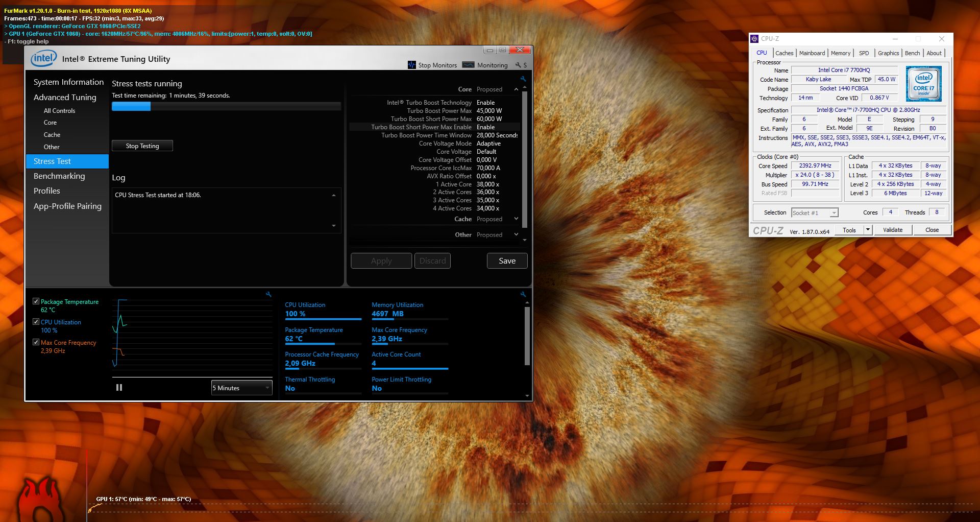Screen dimensions: 980x522
Task: Expand the Cache proposed section
Action: (x=516, y=219)
